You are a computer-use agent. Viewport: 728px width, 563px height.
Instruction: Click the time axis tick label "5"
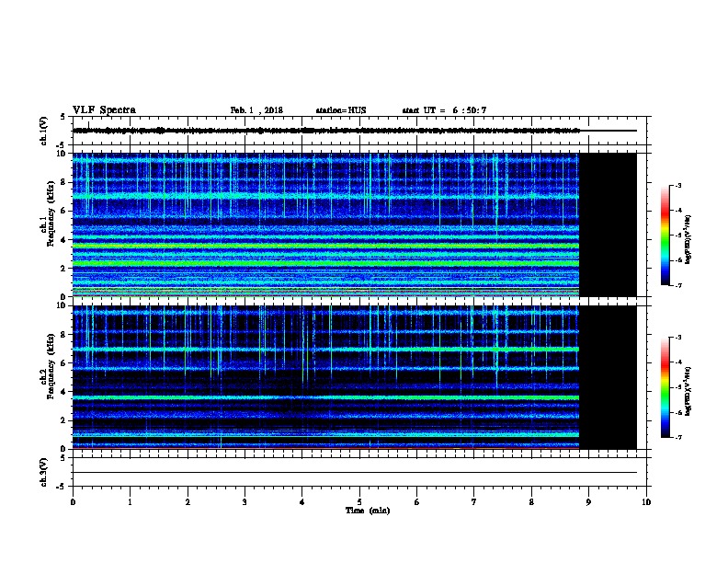click(359, 501)
